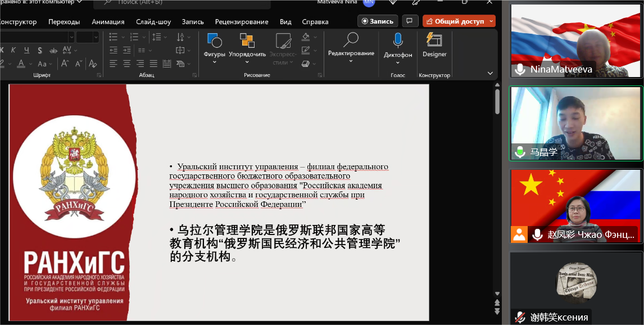Click the Convert to SmartArt icon
Viewport: 644px width, 325px height.
(180, 64)
